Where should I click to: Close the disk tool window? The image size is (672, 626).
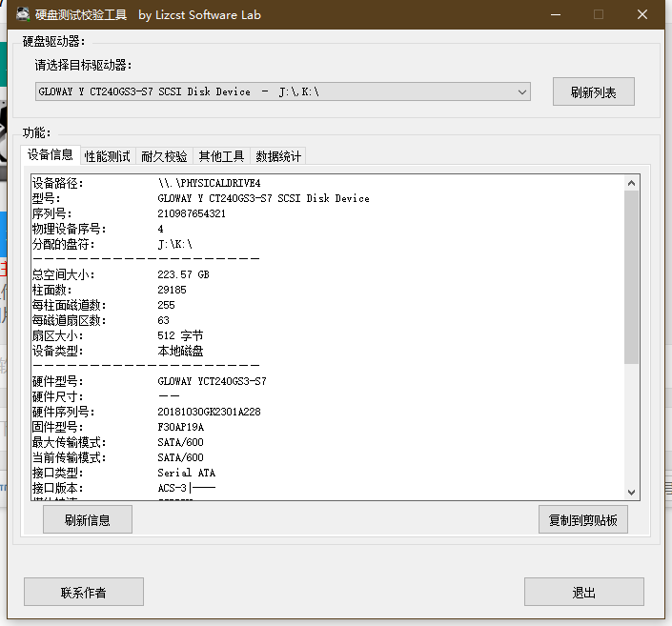(642, 14)
